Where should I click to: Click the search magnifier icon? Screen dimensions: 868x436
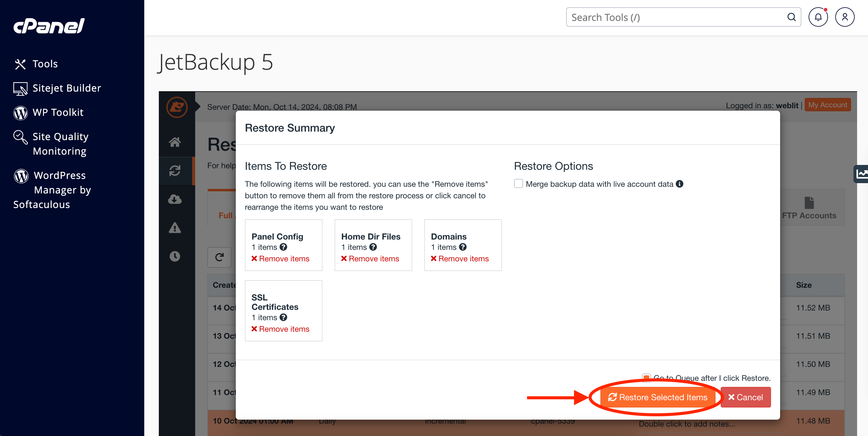791,17
